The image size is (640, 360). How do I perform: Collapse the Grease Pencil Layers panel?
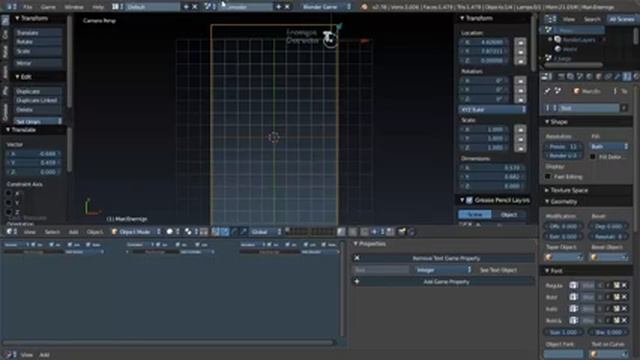[x=462, y=200]
